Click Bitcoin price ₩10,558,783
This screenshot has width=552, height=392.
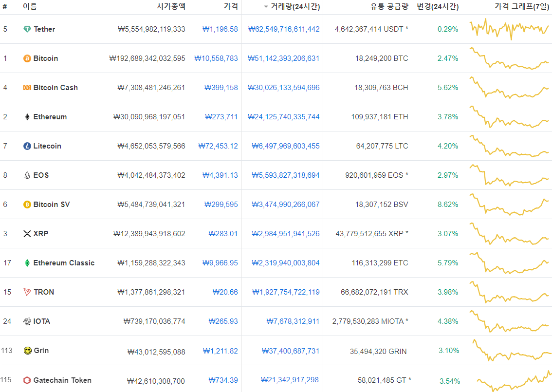216,58
